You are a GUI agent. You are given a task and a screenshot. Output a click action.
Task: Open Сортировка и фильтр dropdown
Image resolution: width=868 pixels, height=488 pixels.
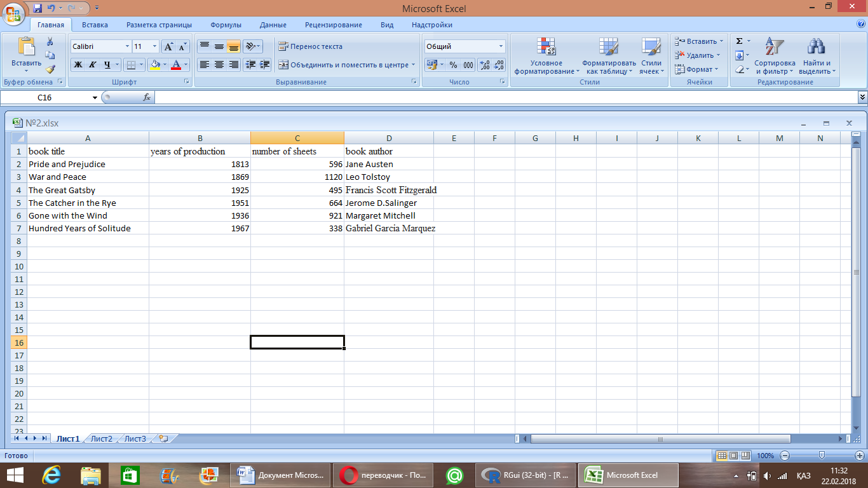[775, 56]
